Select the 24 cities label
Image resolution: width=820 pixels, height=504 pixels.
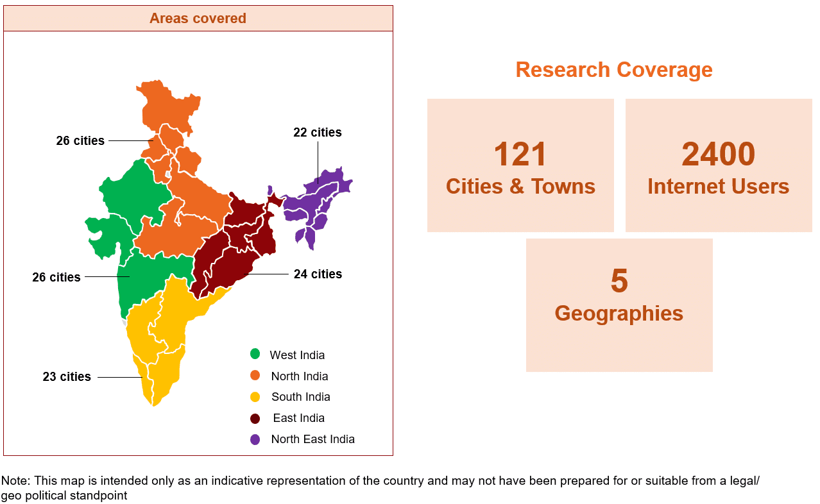318,274
